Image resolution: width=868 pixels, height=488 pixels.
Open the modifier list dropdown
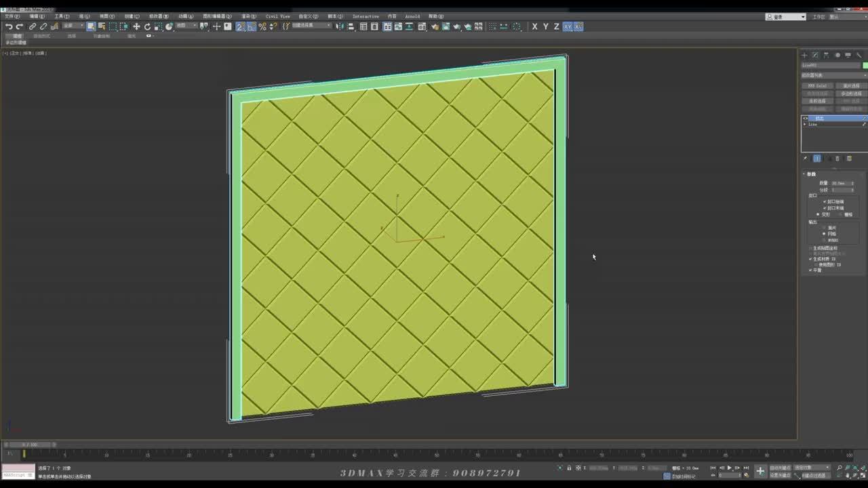click(833, 75)
